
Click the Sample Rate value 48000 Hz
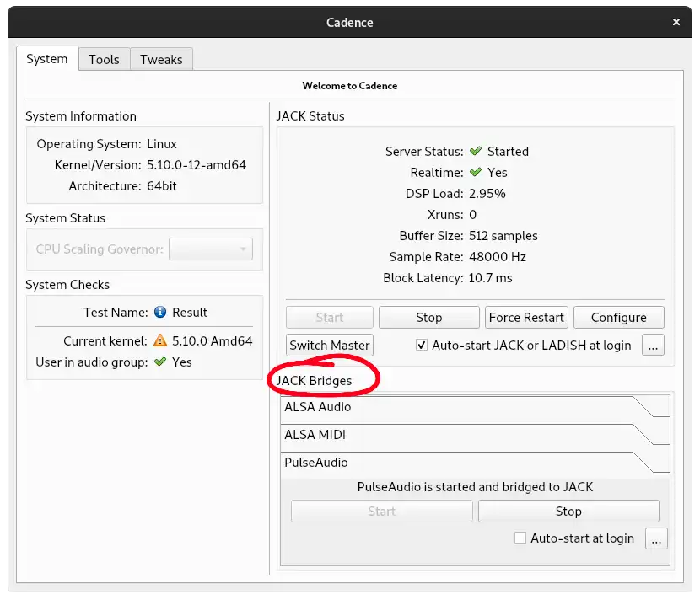[498, 256]
